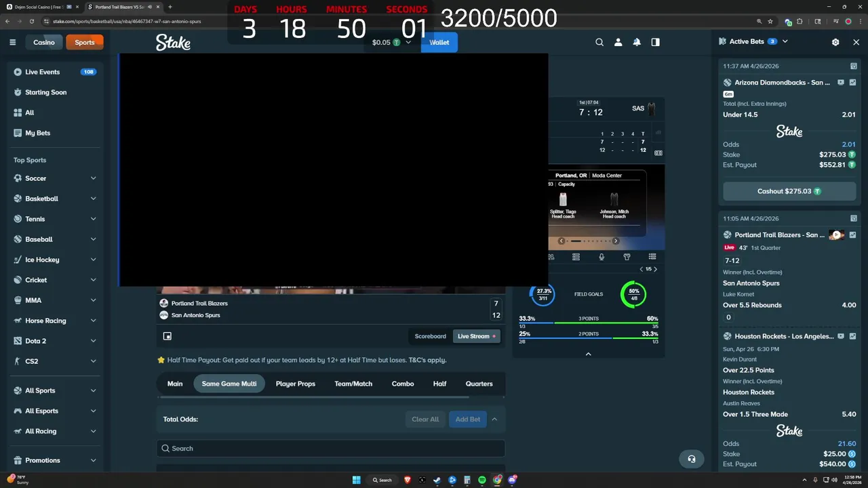This screenshot has width=868, height=488.
Task: Click the picture-in-picture icon below scoreboard
Action: [x=167, y=336]
